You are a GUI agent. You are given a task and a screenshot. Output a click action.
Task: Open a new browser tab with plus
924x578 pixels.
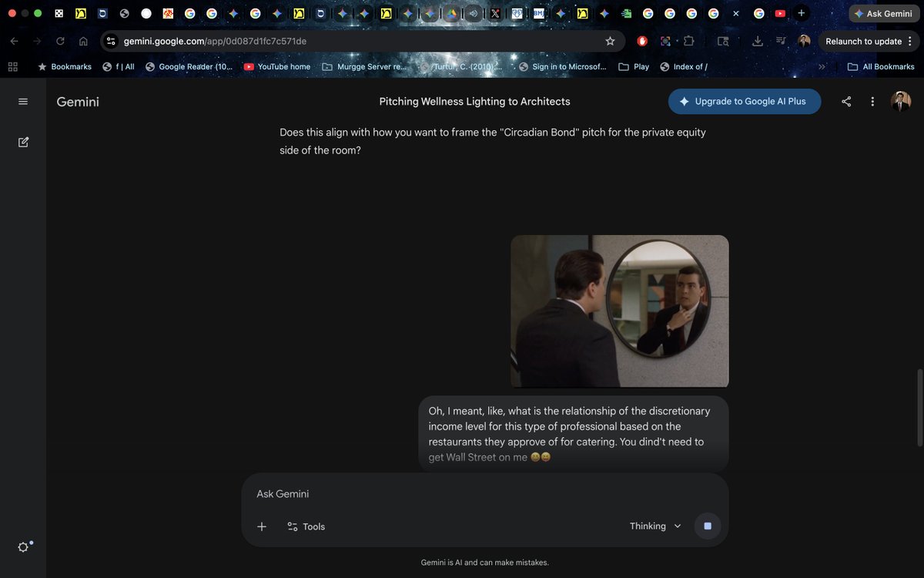pos(802,13)
